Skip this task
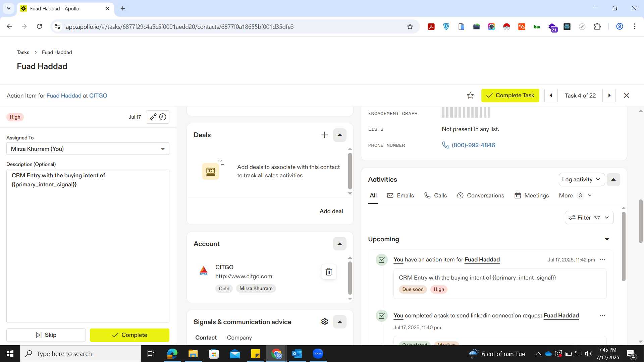 pos(46,335)
